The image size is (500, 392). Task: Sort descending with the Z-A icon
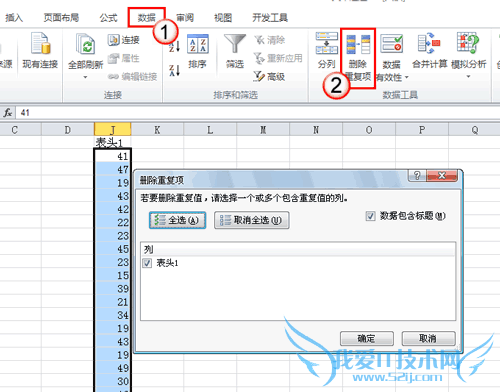(x=174, y=70)
